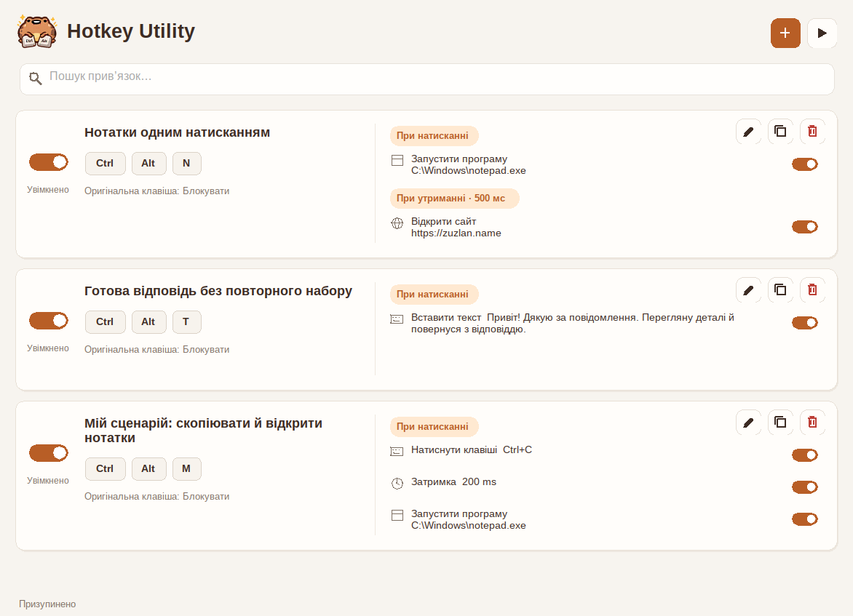This screenshot has width=853, height=616.
Task: Duplicate the 'Готова відповідь без повторного набору' binding
Action: [x=780, y=290]
